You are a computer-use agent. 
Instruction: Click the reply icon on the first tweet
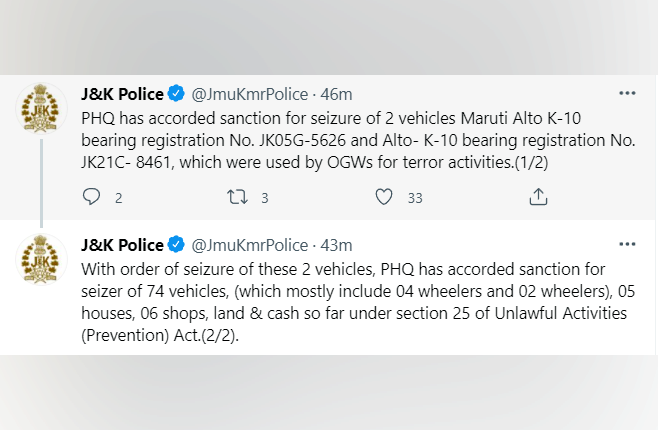[x=91, y=198]
